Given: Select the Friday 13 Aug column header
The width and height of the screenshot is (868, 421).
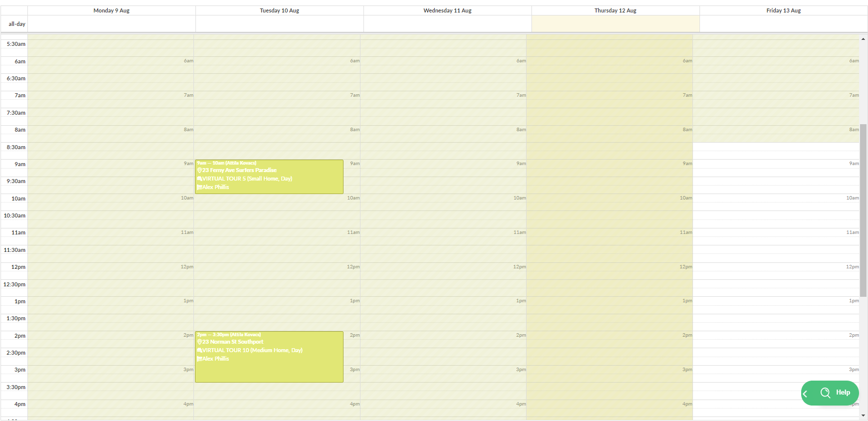Looking at the screenshot, I should pyautogui.click(x=783, y=10).
